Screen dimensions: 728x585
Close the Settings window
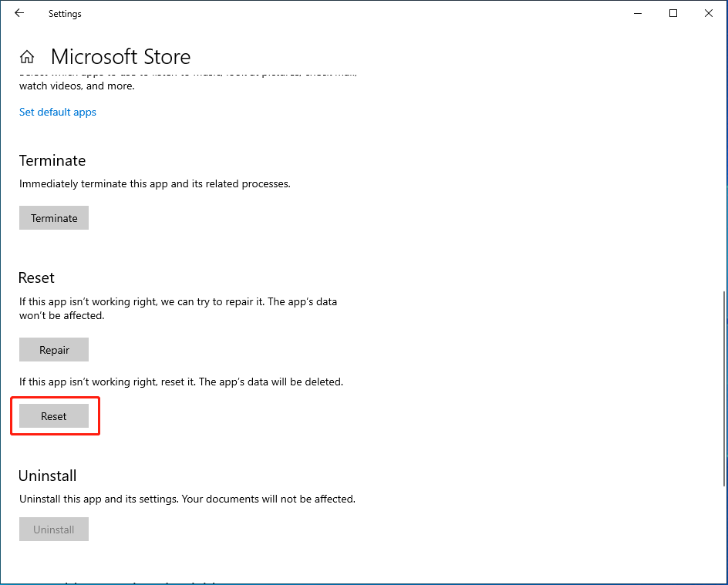click(x=709, y=13)
